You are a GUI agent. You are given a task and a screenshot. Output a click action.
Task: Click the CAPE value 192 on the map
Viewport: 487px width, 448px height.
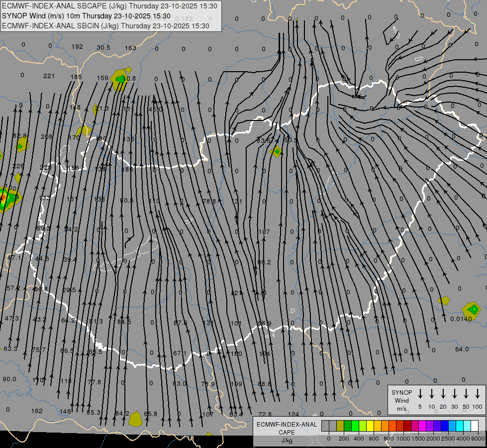(77, 47)
